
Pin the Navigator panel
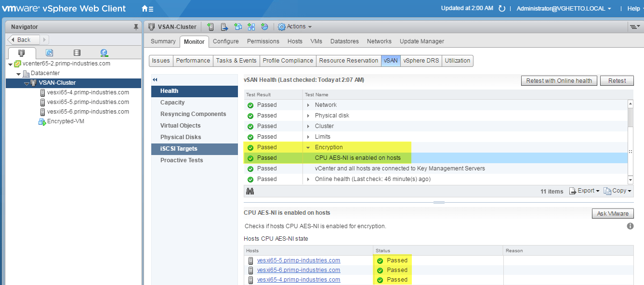point(136,27)
